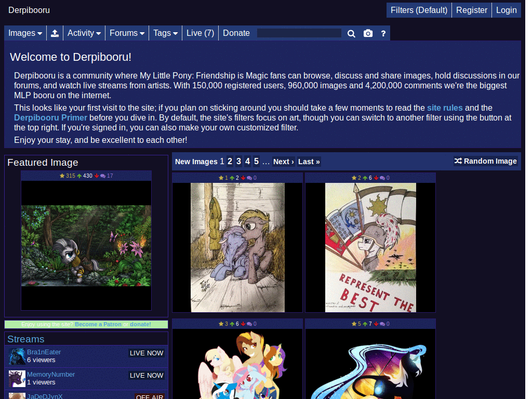The width and height of the screenshot is (532, 399).
Task: Star the pony group image with 3 faves
Action: tap(223, 324)
